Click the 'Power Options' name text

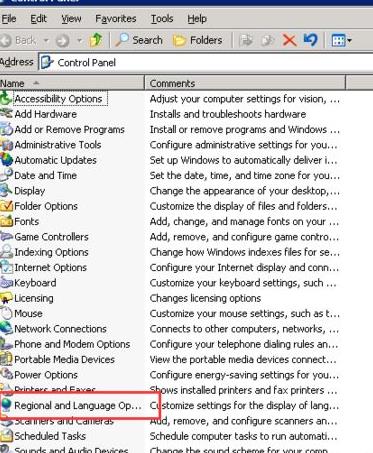[x=46, y=375]
